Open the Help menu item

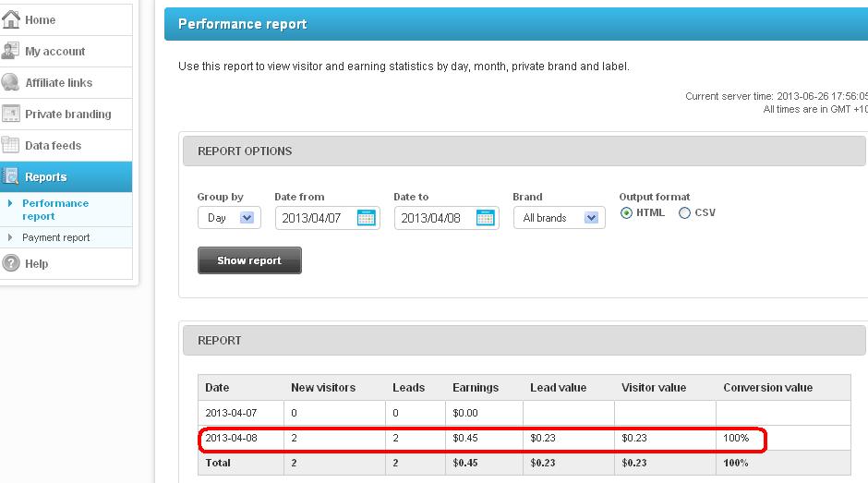point(66,263)
